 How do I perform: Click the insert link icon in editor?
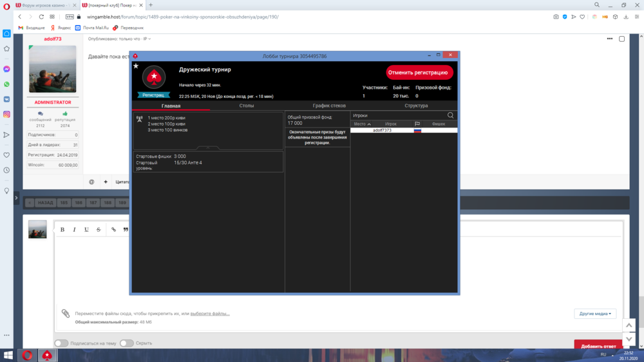coord(114,229)
